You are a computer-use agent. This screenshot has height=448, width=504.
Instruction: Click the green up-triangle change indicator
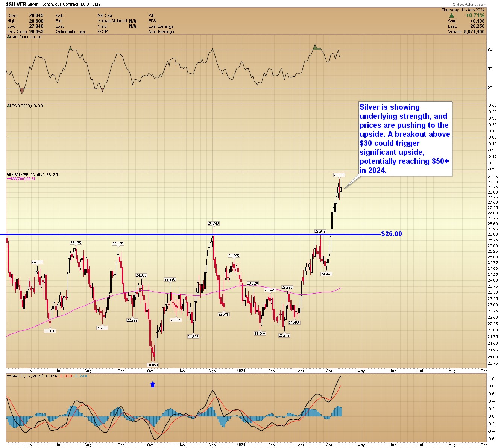pyautogui.click(x=452, y=16)
